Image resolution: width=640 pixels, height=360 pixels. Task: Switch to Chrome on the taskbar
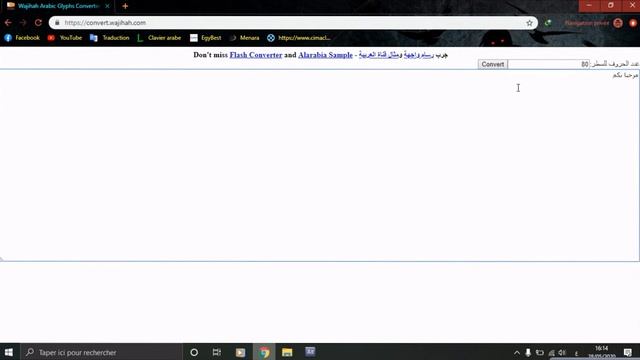point(264,352)
